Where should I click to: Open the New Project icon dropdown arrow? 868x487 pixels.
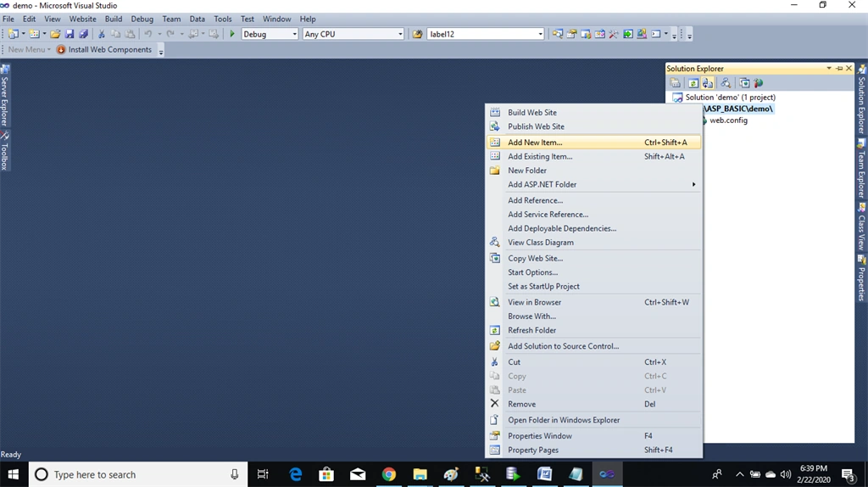[x=23, y=34]
